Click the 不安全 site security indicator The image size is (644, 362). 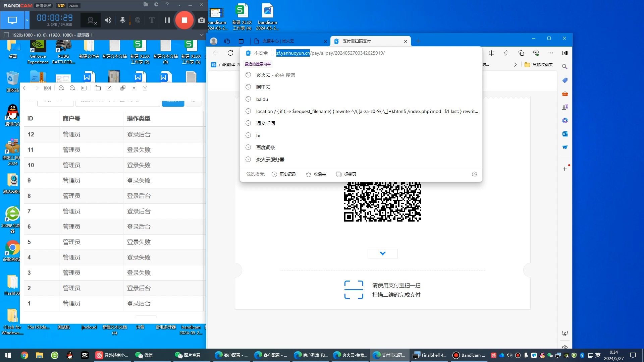[x=257, y=53]
